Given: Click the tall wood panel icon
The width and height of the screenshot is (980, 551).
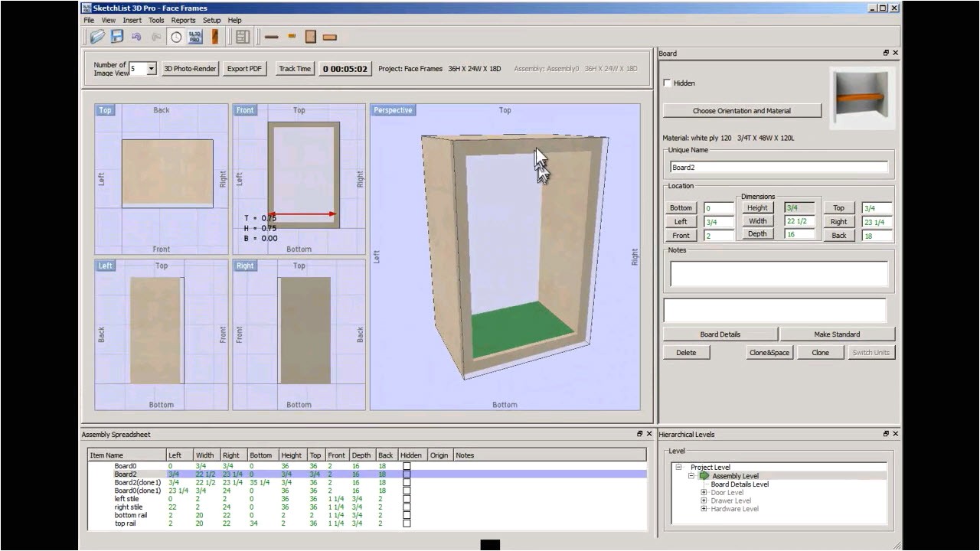Looking at the screenshot, I should [310, 36].
